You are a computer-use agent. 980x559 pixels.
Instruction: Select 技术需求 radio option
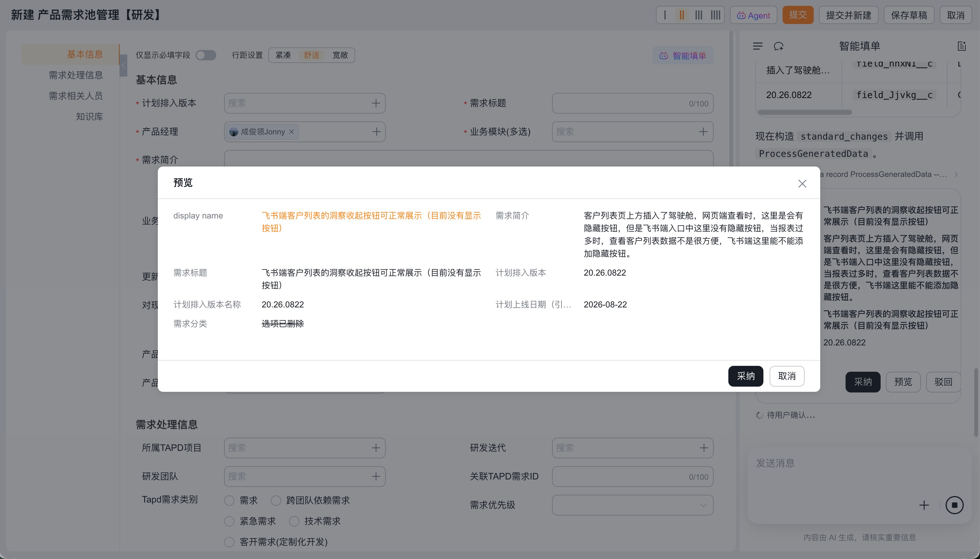click(294, 521)
